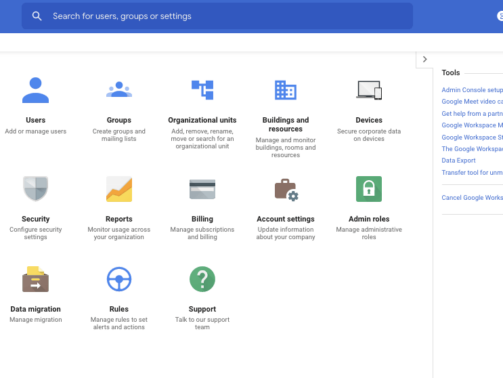Open the Buildings and resources icon

285,90
